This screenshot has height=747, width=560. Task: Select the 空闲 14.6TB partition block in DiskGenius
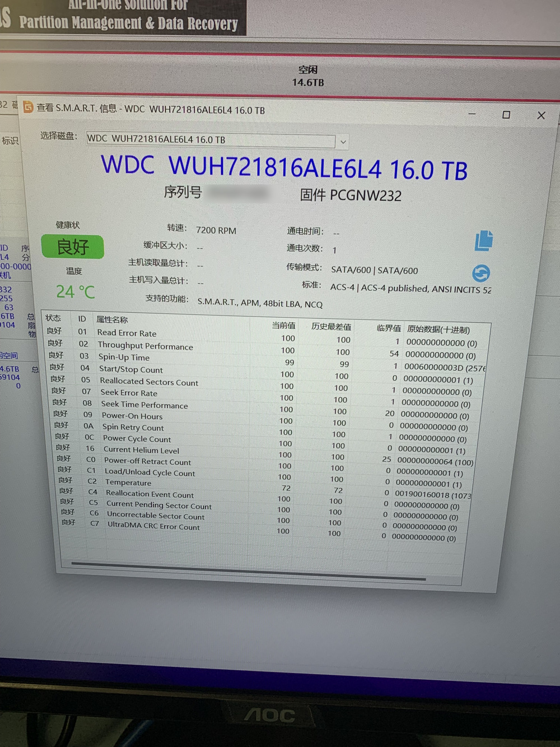(x=308, y=76)
